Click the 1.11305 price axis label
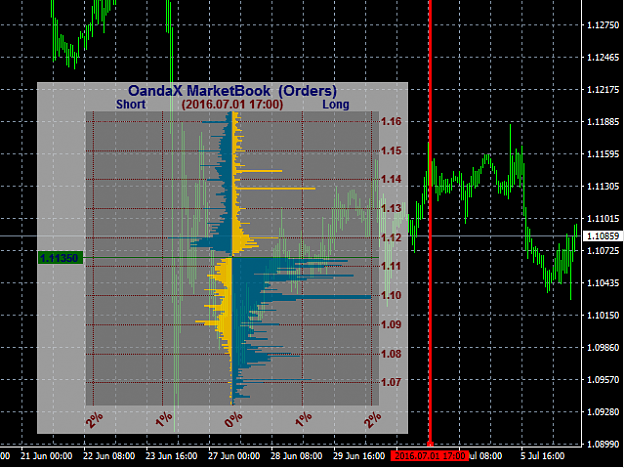This screenshot has height=469, width=625. tap(603, 186)
